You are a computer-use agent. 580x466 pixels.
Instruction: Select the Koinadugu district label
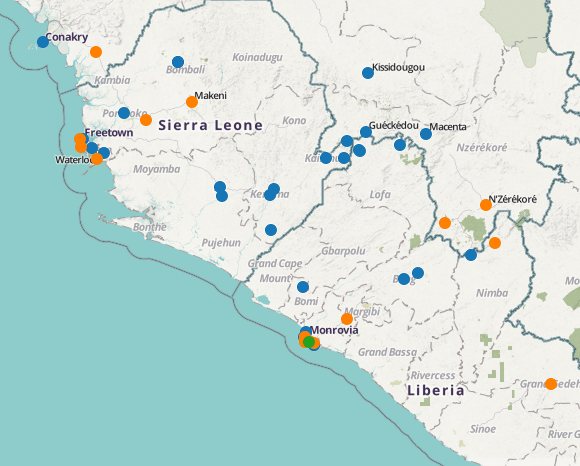[257, 57]
